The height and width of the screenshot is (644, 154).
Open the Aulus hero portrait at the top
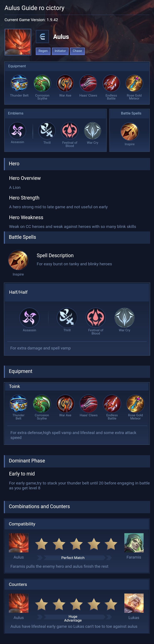tap(18, 42)
